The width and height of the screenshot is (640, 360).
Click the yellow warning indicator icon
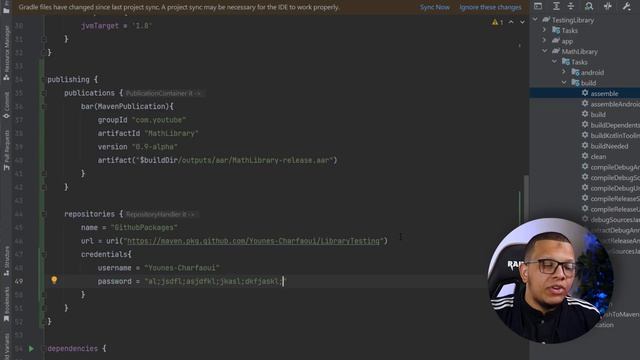pos(495,22)
